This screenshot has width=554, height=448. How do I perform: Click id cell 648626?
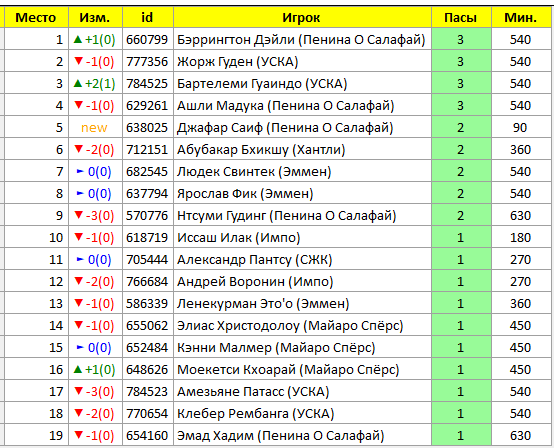click(x=147, y=369)
